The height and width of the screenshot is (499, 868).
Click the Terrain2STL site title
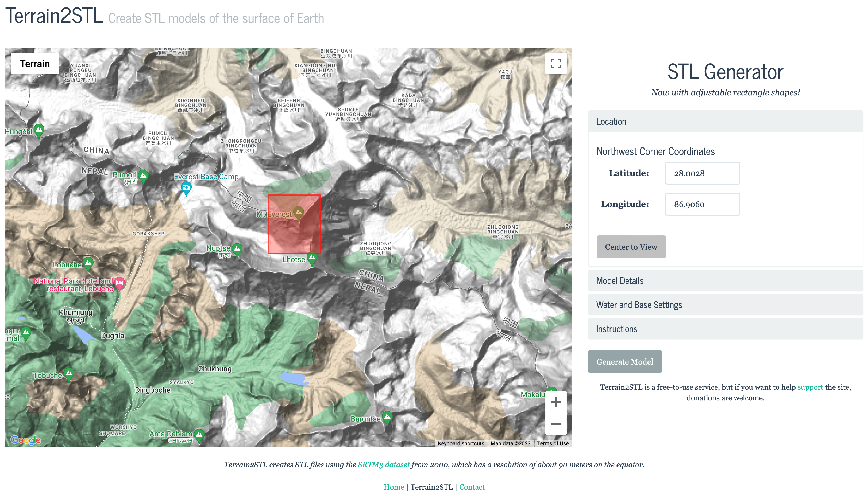[x=54, y=16]
